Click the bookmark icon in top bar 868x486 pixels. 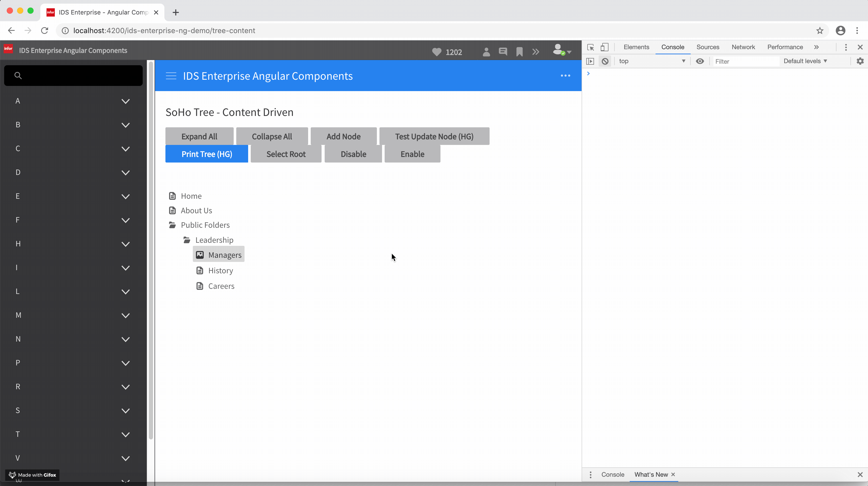[x=519, y=51]
